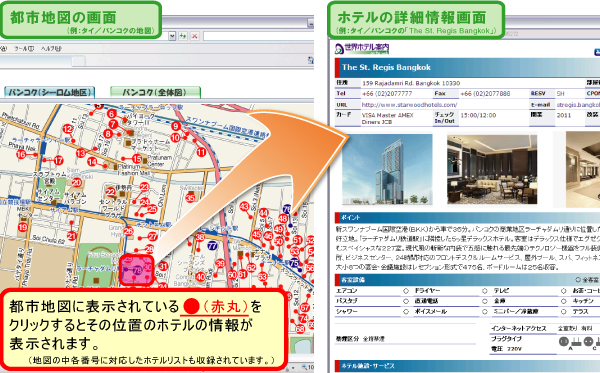Select red marker 35 on the map
The image size is (600, 373).
tap(190, 198)
